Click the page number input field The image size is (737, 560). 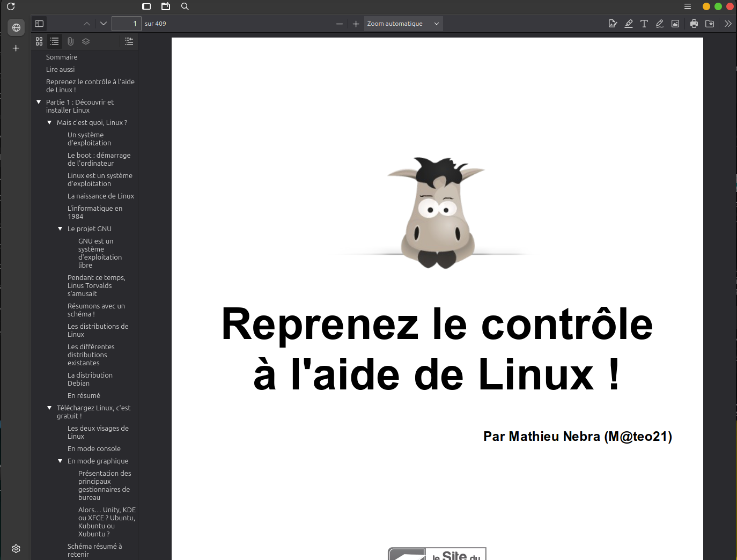click(127, 24)
